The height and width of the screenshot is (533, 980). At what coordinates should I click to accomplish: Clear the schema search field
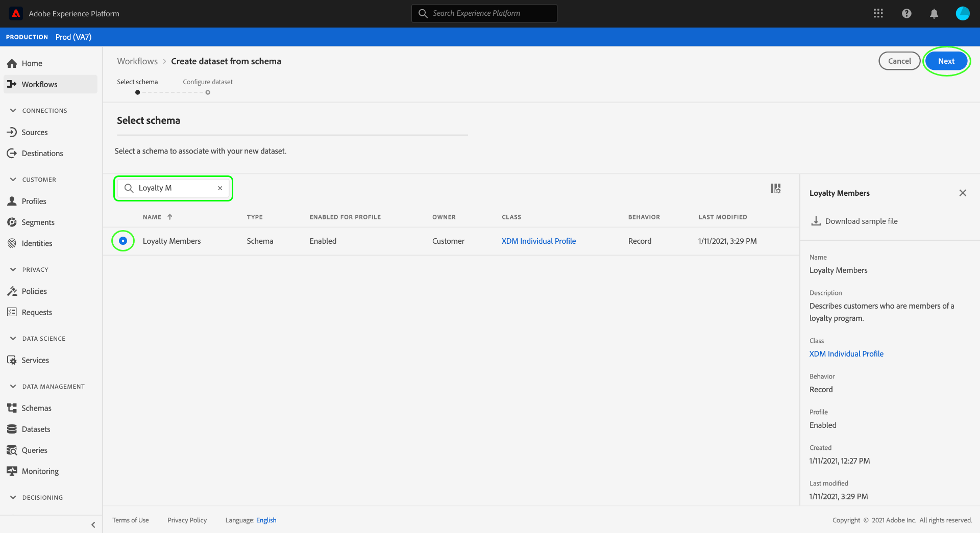pos(220,188)
